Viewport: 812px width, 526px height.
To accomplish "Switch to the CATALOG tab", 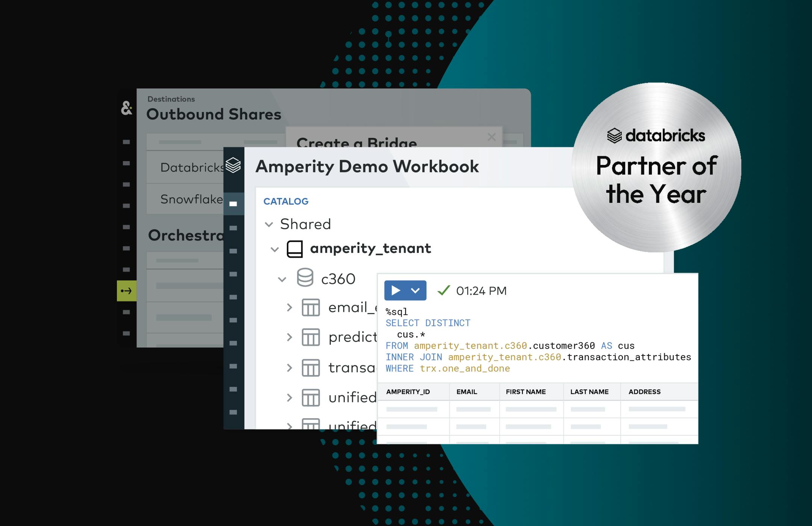I will click(286, 201).
